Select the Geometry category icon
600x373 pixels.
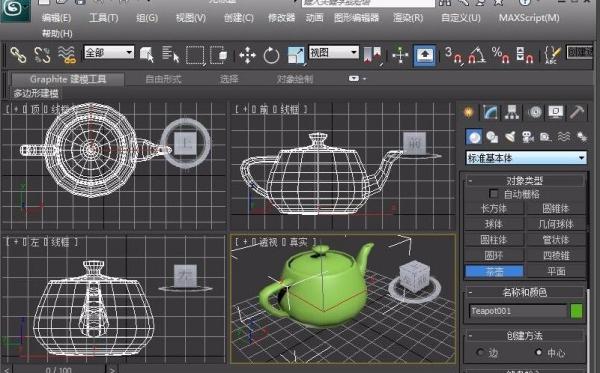pos(474,137)
